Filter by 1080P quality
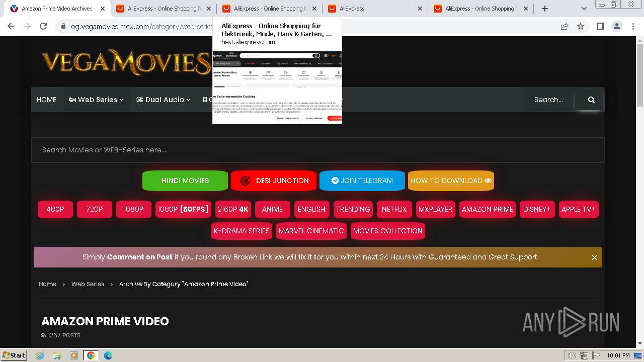 point(134,209)
